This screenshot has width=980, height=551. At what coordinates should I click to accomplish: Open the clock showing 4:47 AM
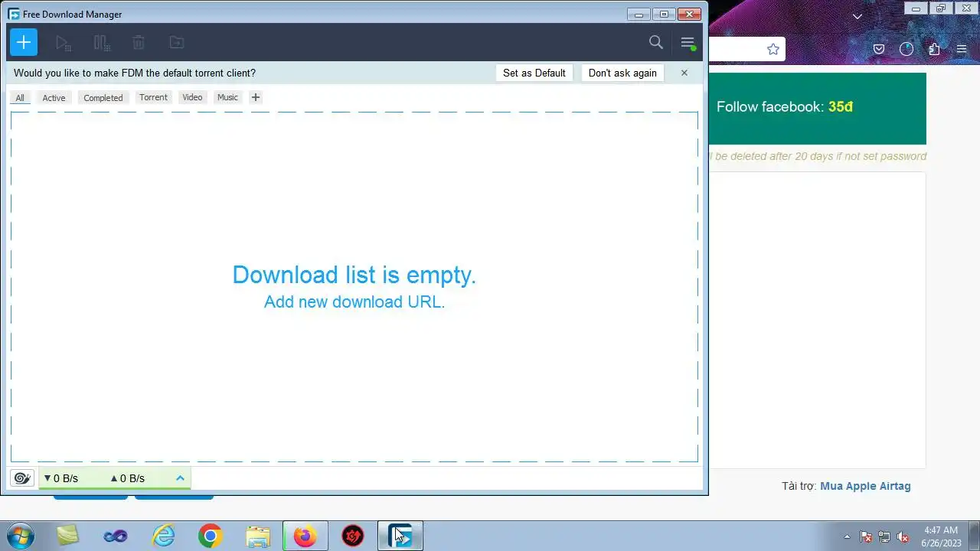coord(941,536)
